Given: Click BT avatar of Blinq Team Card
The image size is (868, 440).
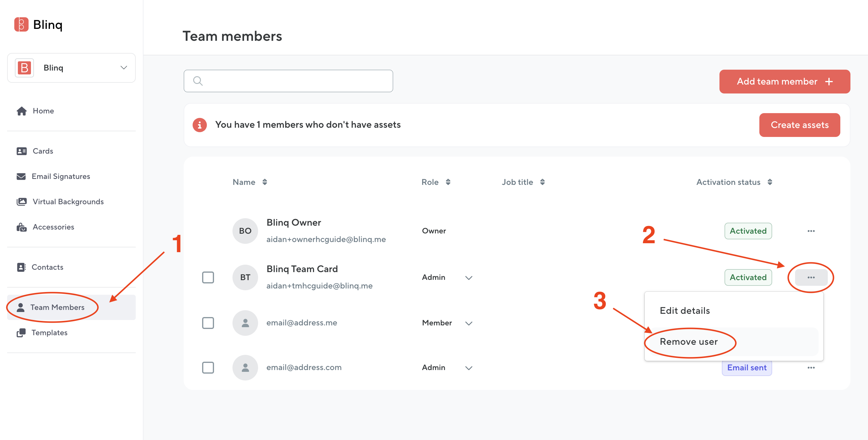Looking at the screenshot, I should [245, 278].
